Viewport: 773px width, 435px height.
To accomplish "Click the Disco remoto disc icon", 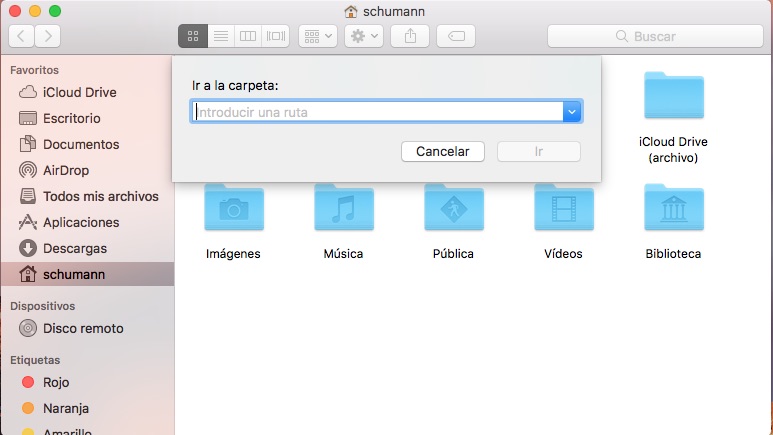I will click(x=28, y=328).
